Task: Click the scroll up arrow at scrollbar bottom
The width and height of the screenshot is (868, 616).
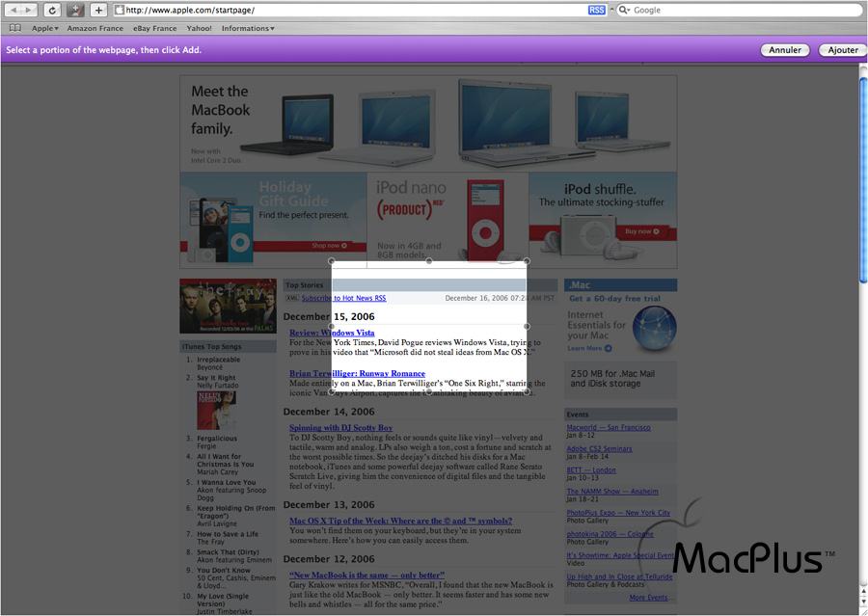Action: 863,593
